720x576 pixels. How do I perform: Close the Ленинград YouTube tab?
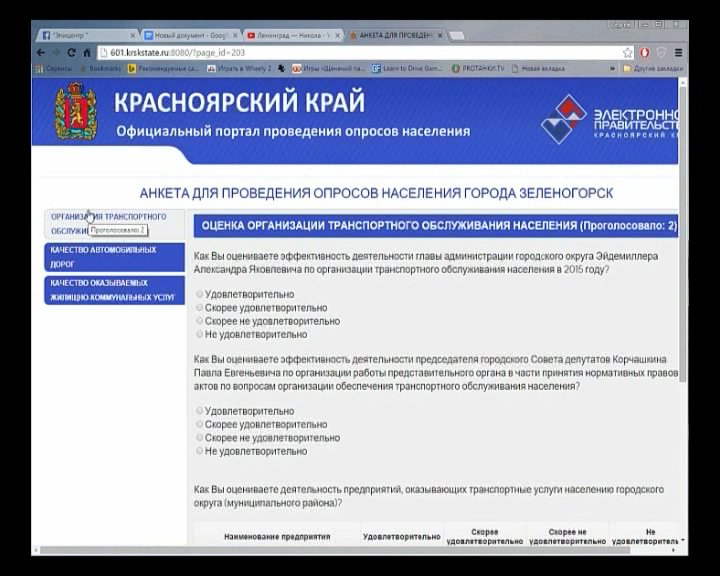click(x=338, y=35)
